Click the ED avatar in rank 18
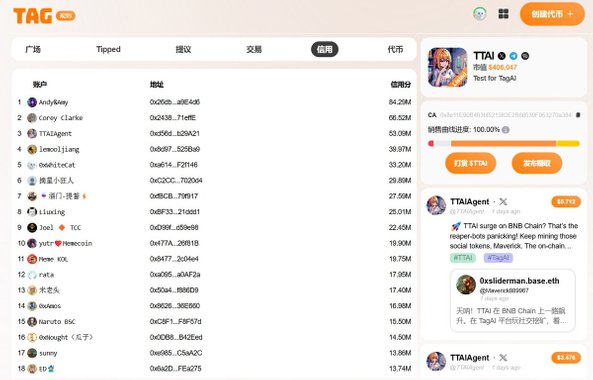This screenshot has height=380, width=593. pos(32,369)
